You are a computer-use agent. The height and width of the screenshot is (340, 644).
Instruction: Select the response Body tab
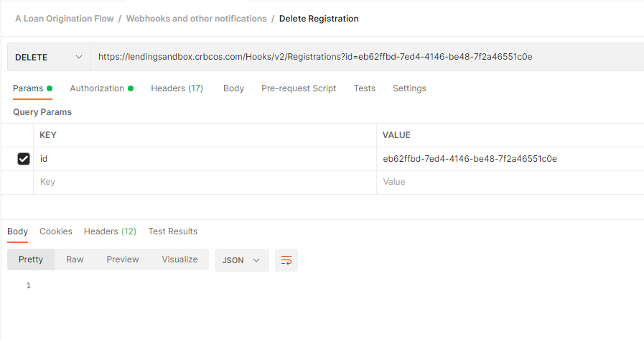[18, 231]
